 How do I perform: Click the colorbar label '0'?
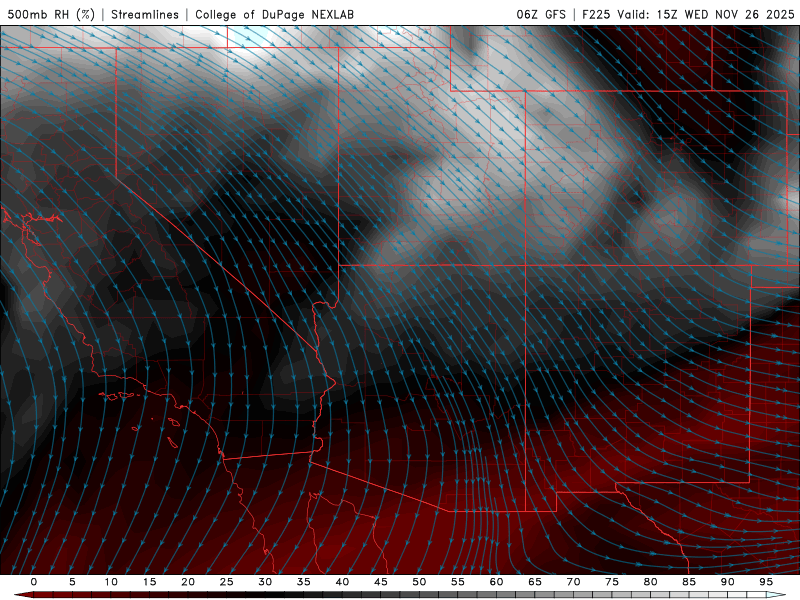pyautogui.click(x=34, y=582)
